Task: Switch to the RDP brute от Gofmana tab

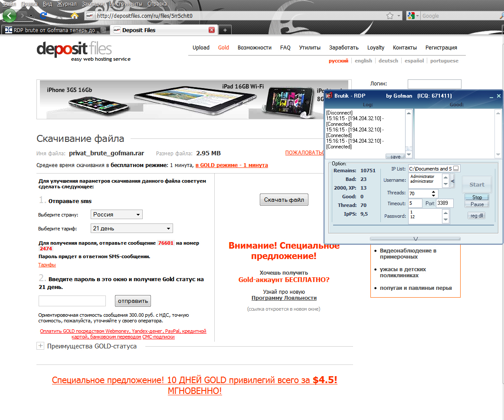Action: (x=55, y=30)
